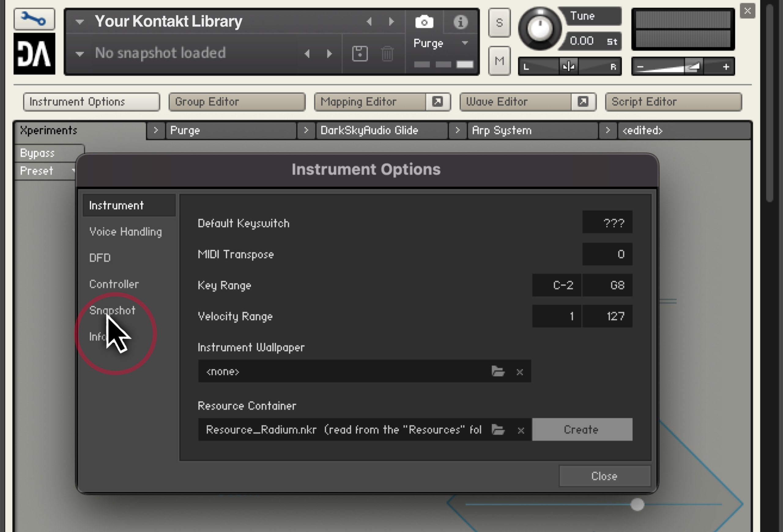Viewport: 783px width, 532px height.
Task: Pop out the Mapping Editor window
Action: [437, 102]
